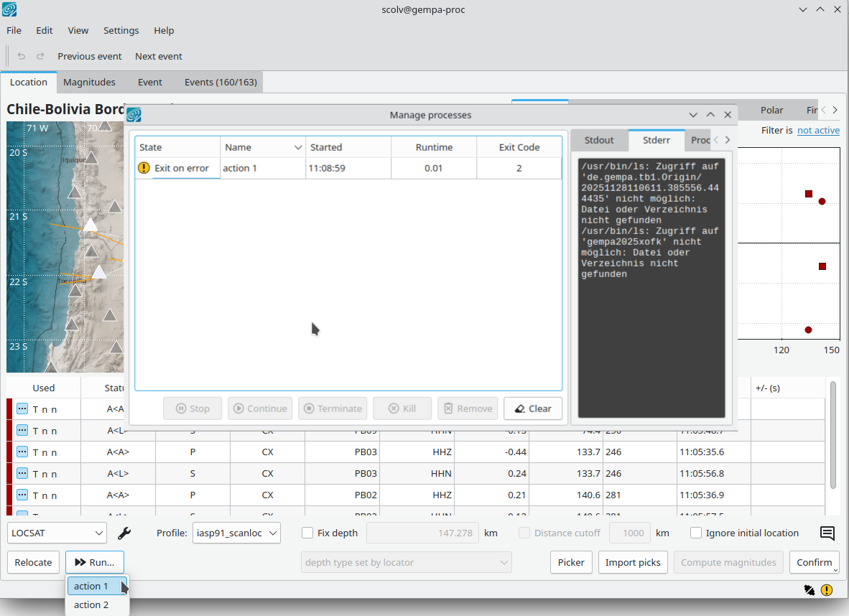Select action 2 from the Run menu
This screenshot has height=616, width=849.
pyautogui.click(x=91, y=605)
